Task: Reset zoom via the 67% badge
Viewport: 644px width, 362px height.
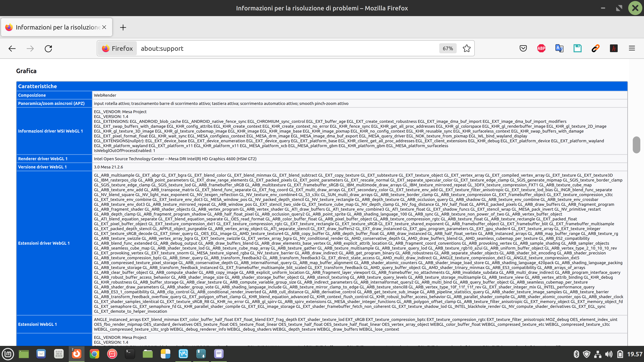Action: point(447,48)
